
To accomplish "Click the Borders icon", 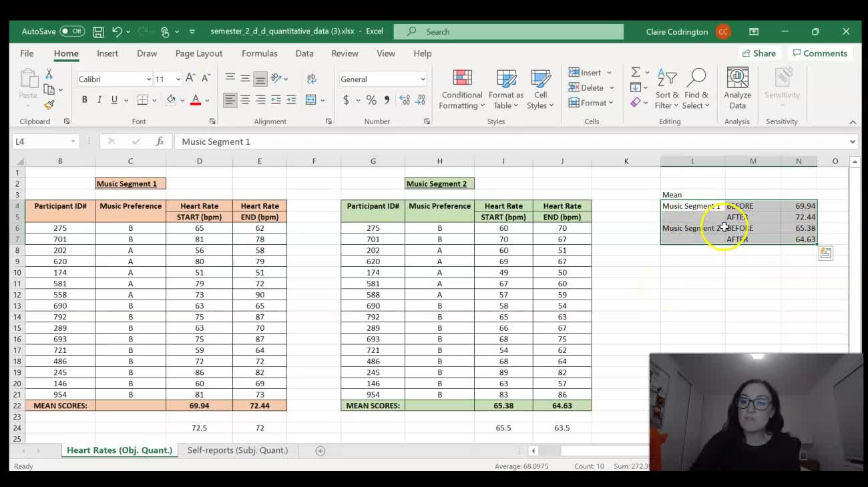I will tap(142, 100).
